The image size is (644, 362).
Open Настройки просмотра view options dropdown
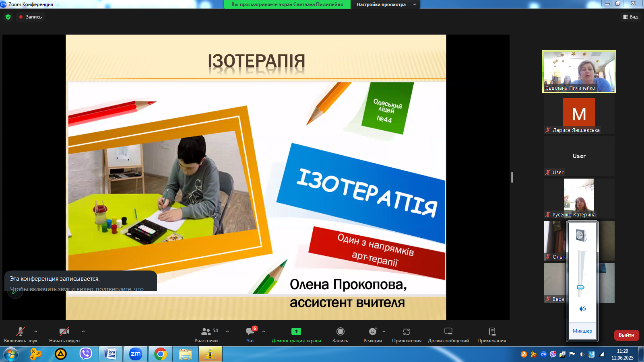pyautogui.click(x=386, y=4)
